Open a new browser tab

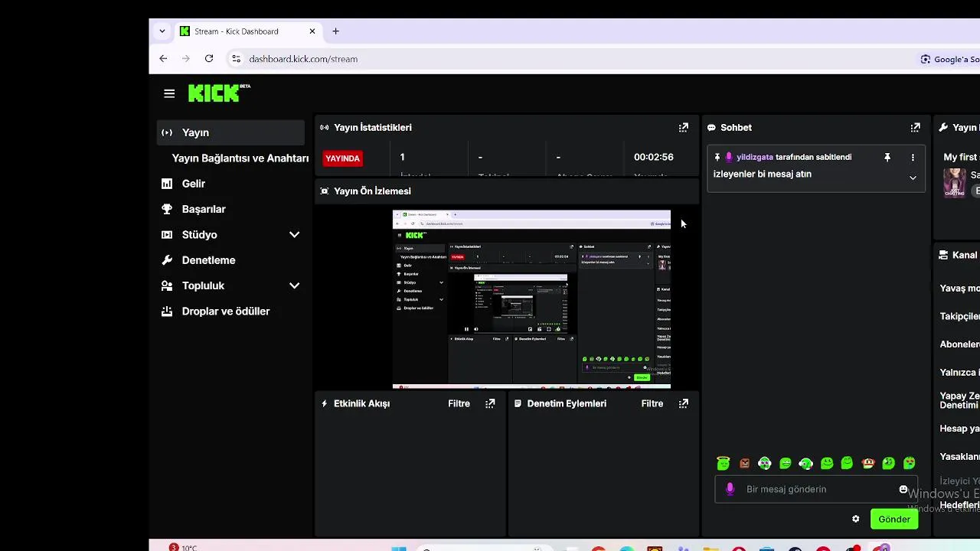335,31
